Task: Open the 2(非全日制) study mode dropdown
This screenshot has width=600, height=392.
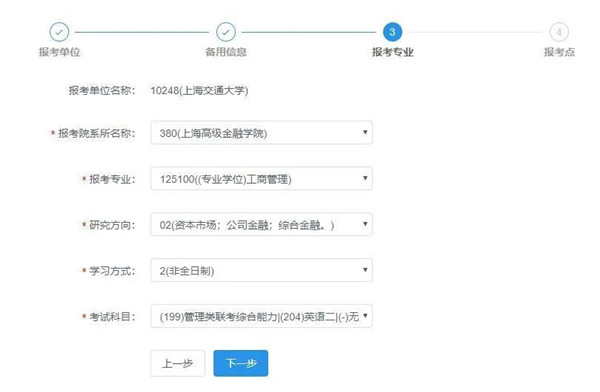Action: pyautogui.click(x=261, y=270)
